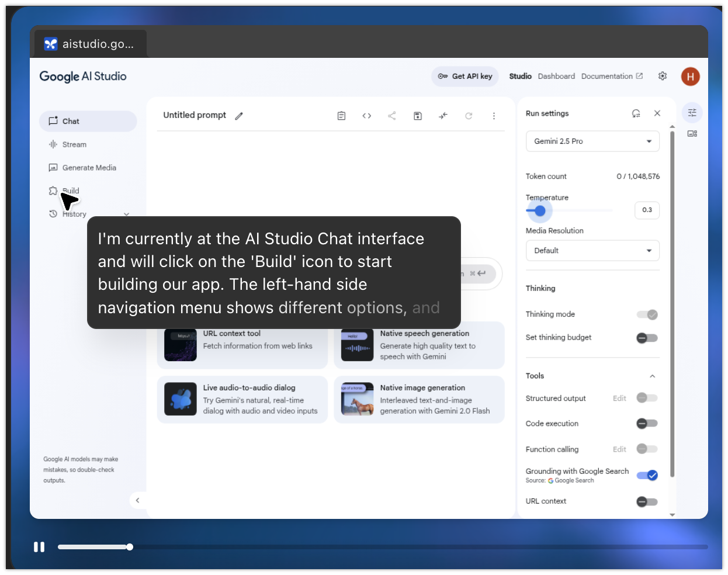Click the refresh icon in the prompt toolbar
This screenshot has height=575, width=728.
[x=469, y=116]
